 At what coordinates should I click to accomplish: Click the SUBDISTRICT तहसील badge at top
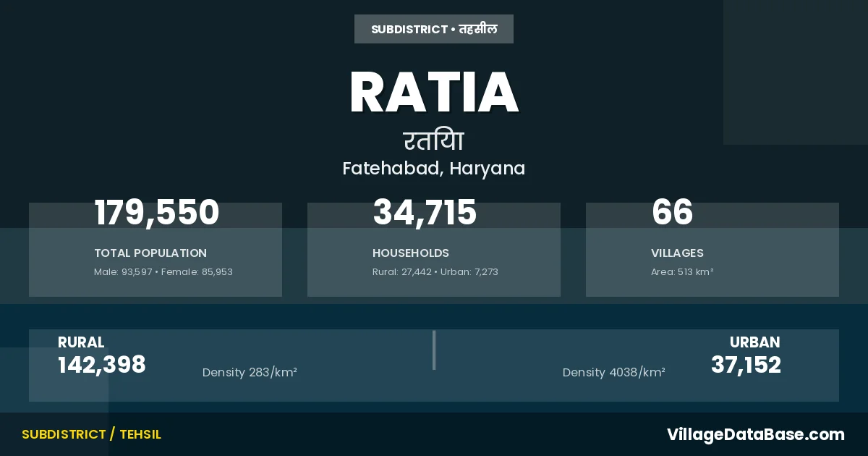(x=434, y=29)
